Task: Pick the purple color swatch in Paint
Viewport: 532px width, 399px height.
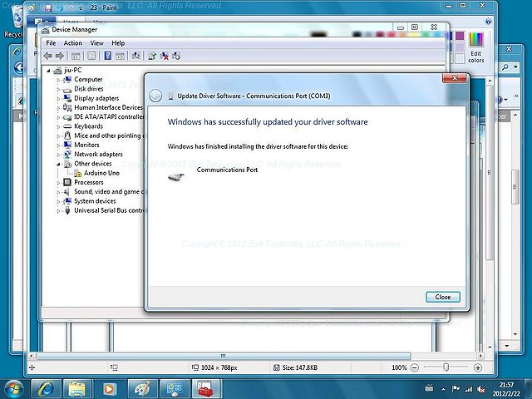Action: (x=460, y=36)
